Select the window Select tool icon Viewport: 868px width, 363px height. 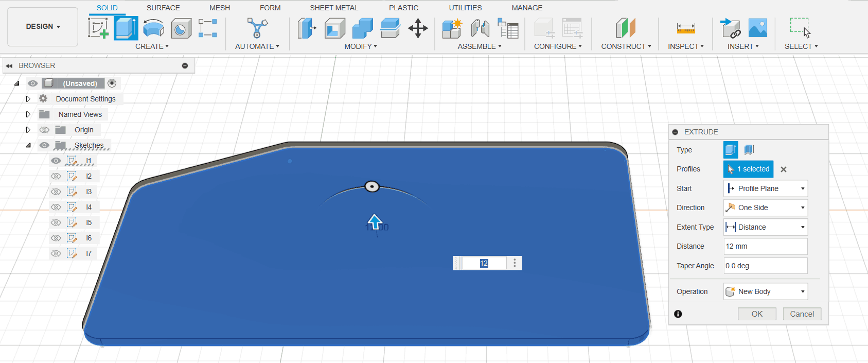click(801, 28)
